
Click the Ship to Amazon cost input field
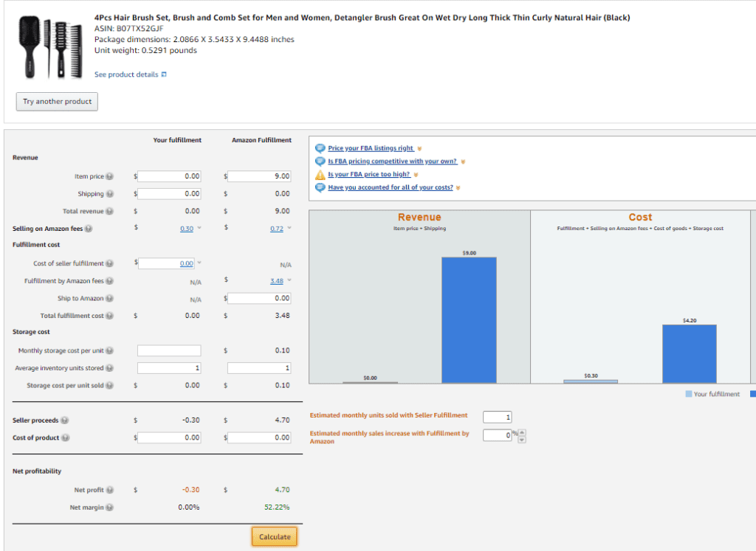tap(258, 298)
